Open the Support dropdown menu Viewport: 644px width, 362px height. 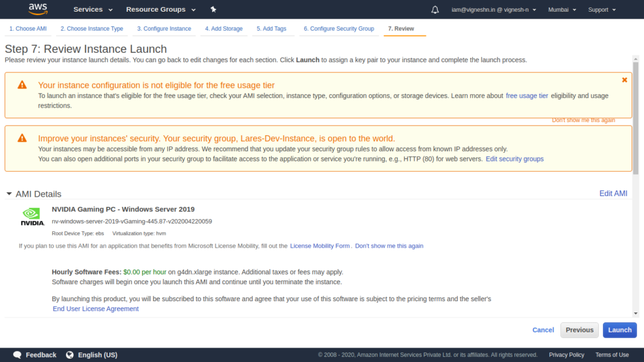602,9
